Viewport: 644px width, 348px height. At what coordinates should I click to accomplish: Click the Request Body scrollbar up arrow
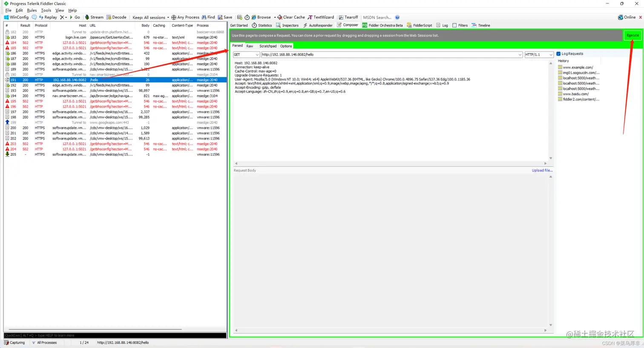coord(551,177)
